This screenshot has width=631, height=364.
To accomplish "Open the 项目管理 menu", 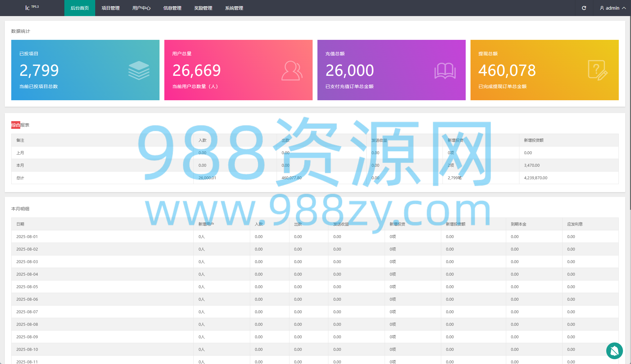I will pyautogui.click(x=111, y=8).
